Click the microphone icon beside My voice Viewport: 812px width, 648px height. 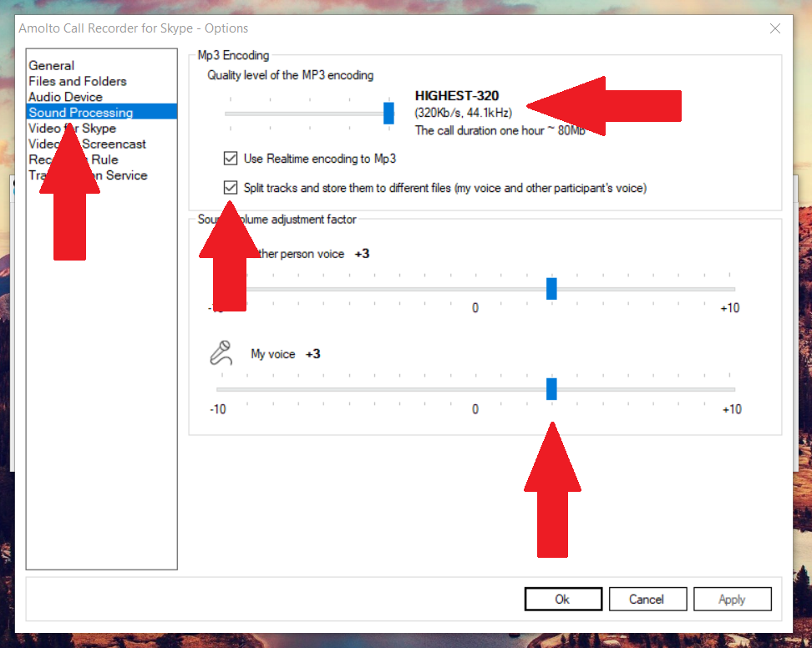(221, 353)
